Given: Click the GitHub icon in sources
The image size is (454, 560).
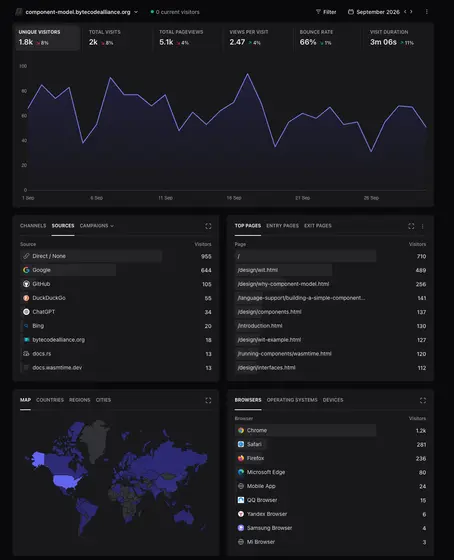Looking at the screenshot, I should tap(26, 284).
